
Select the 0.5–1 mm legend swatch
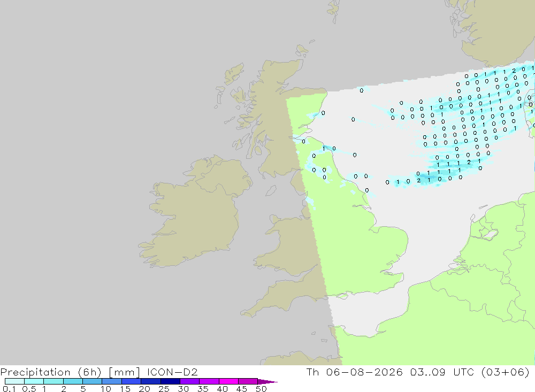(34, 381)
